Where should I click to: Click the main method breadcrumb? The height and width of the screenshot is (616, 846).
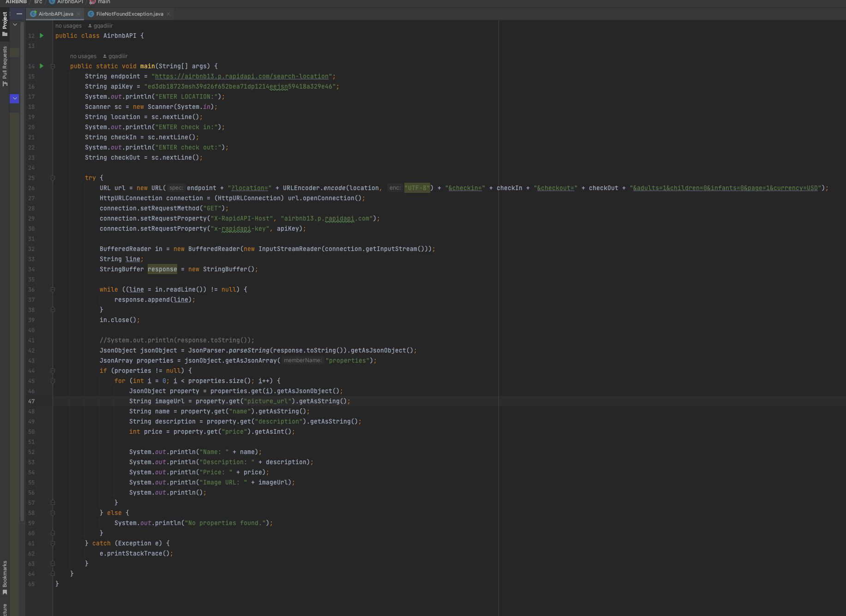(103, 2)
